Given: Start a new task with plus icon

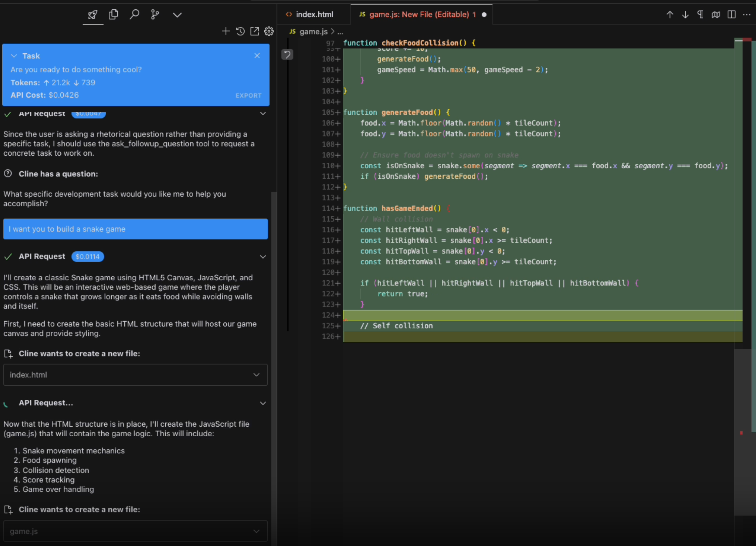Looking at the screenshot, I should 226,31.
